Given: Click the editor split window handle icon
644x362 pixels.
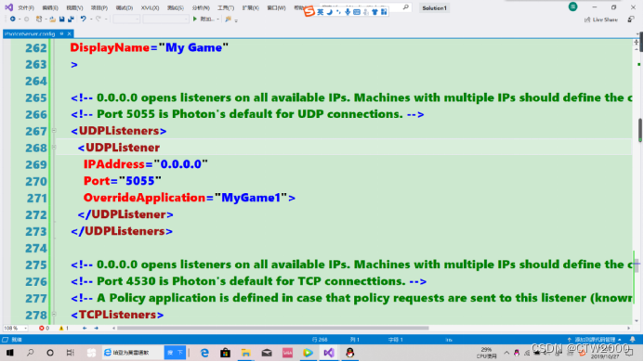Looking at the screenshot, I should 637,42.
